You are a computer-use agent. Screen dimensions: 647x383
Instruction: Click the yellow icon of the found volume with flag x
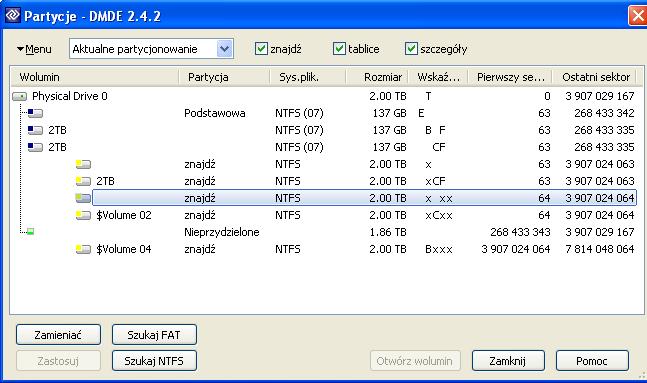[x=83, y=164]
